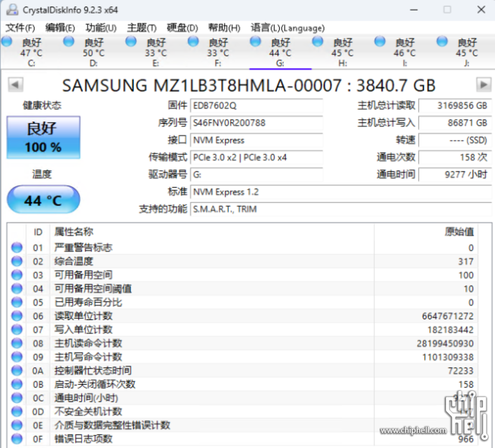Click the transfer mode field PCIe 3.0 x2

tap(257, 157)
